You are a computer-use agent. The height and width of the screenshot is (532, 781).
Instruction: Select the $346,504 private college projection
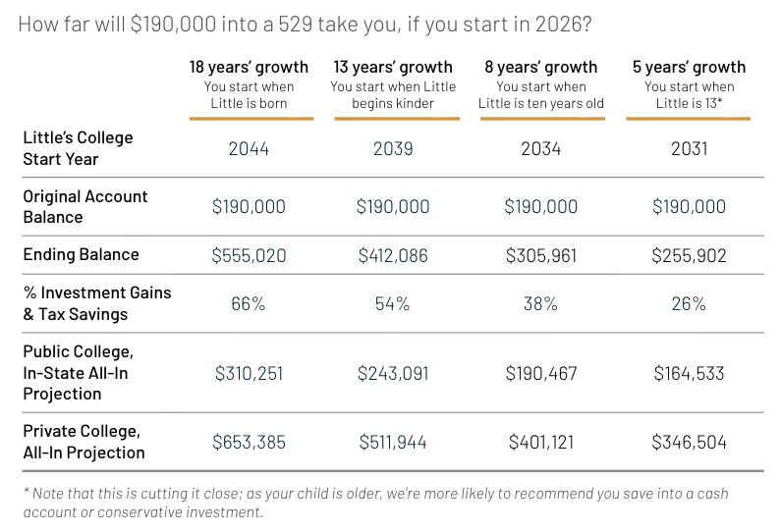689,442
